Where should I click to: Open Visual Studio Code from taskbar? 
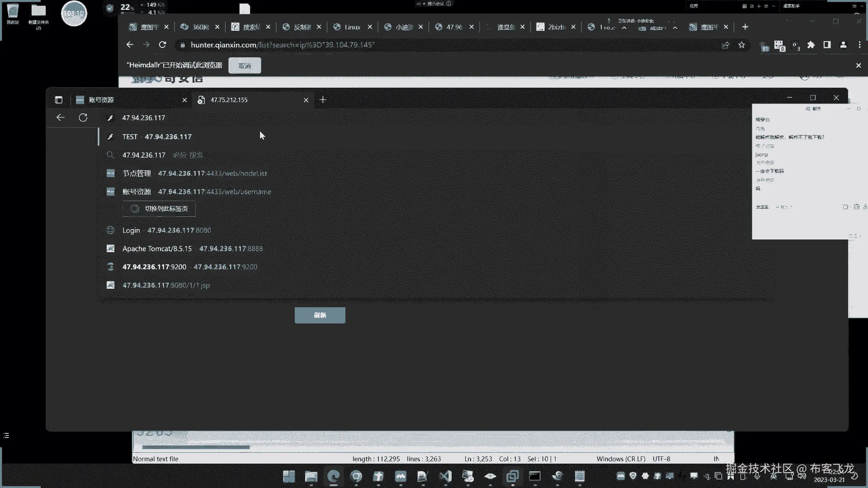click(x=445, y=476)
